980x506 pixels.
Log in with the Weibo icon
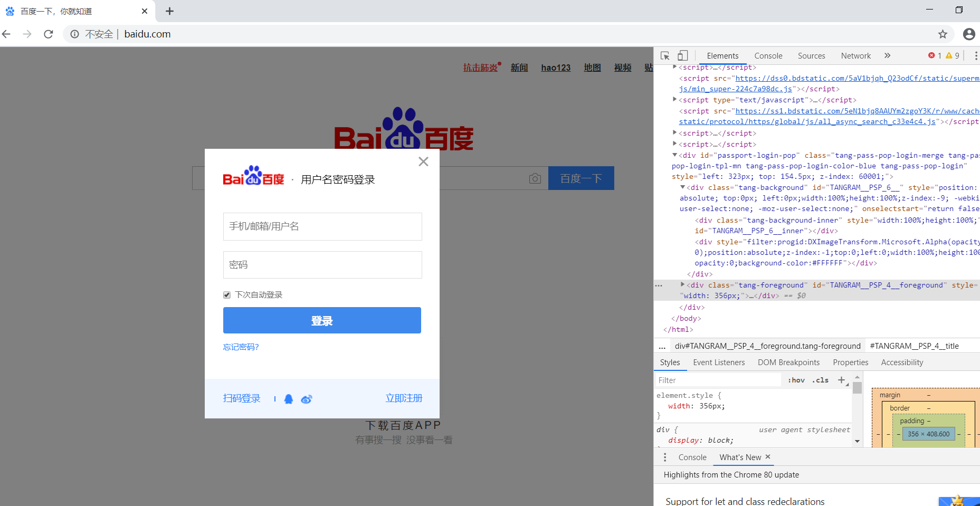click(x=307, y=399)
